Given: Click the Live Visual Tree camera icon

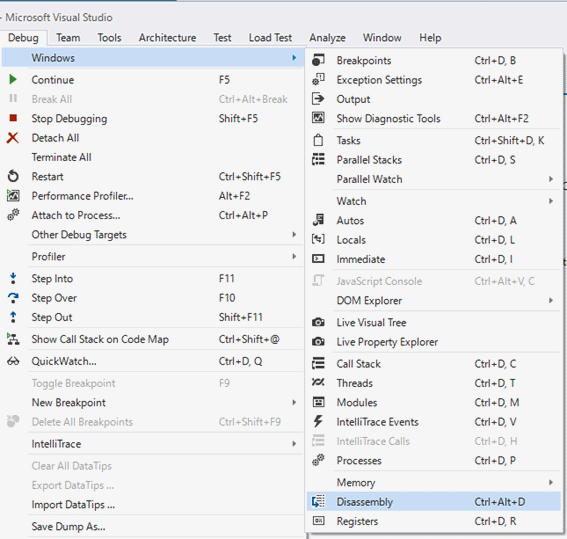Looking at the screenshot, I should pos(318,322).
